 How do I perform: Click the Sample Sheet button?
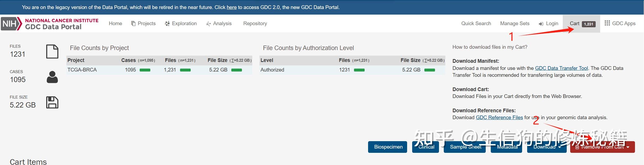(x=466, y=147)
